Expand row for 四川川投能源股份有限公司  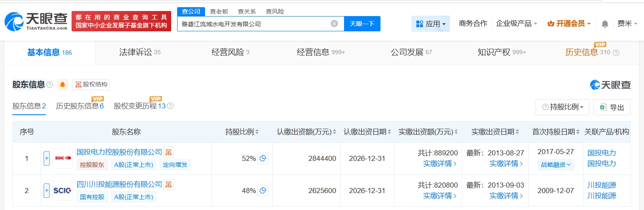tap(47, 191)
